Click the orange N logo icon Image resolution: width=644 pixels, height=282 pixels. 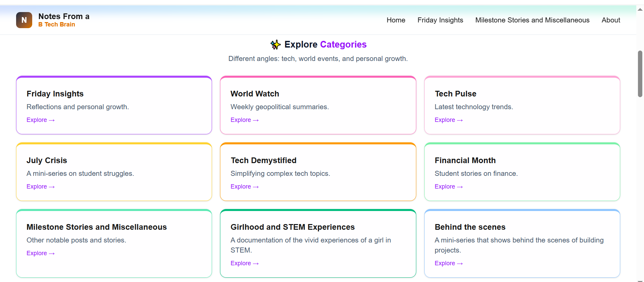24,20
